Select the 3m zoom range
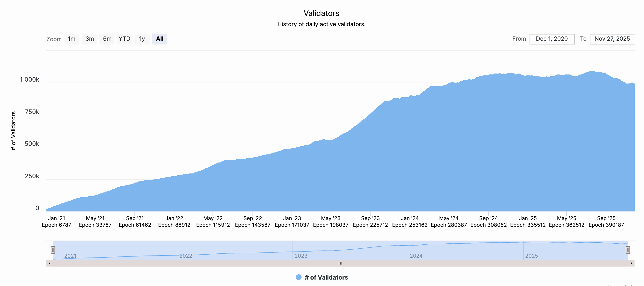 [89, 39]
